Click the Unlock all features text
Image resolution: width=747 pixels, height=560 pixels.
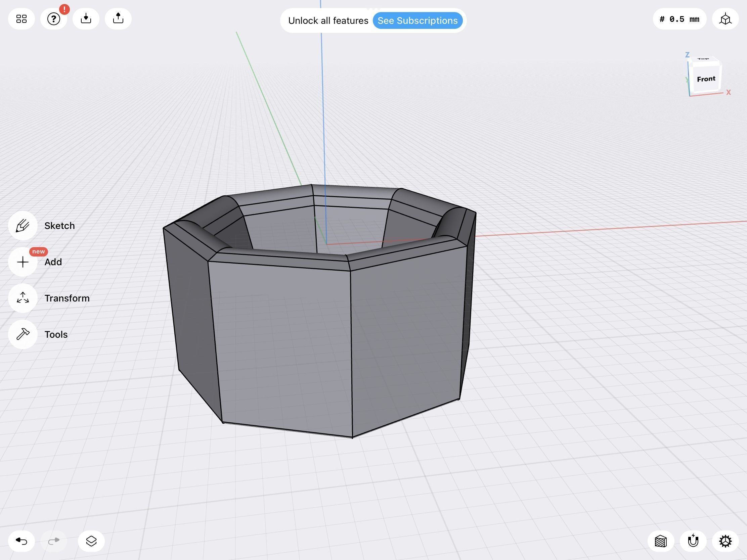coord(328,20)
